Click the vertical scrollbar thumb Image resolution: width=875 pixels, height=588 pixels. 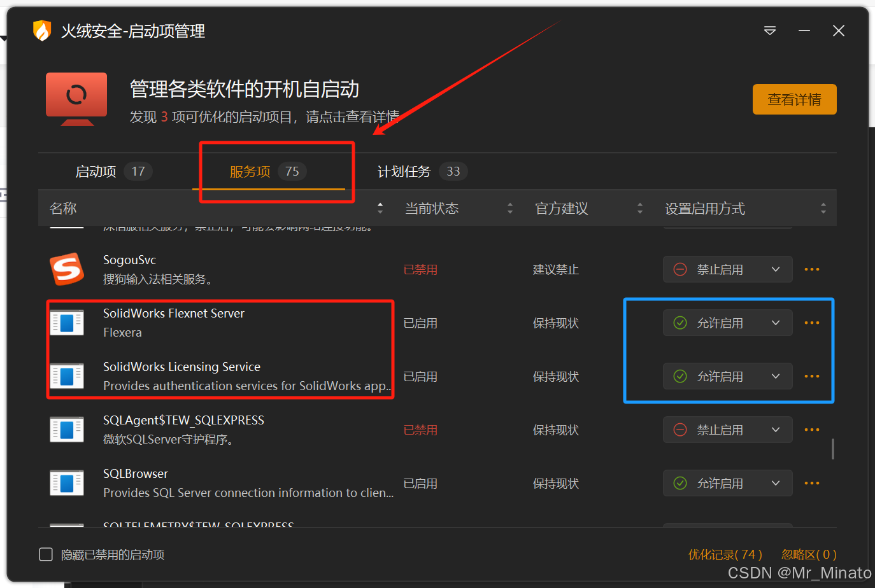[833, 449]
